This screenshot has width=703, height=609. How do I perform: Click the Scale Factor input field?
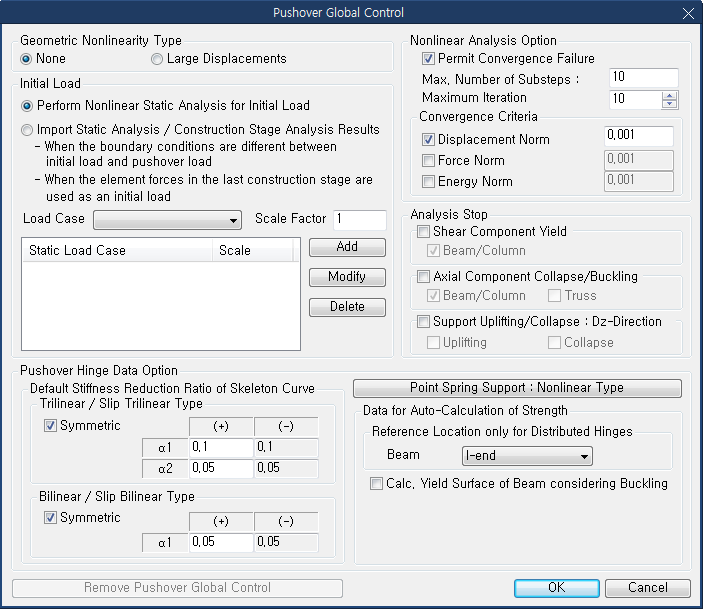pos(360,220)
